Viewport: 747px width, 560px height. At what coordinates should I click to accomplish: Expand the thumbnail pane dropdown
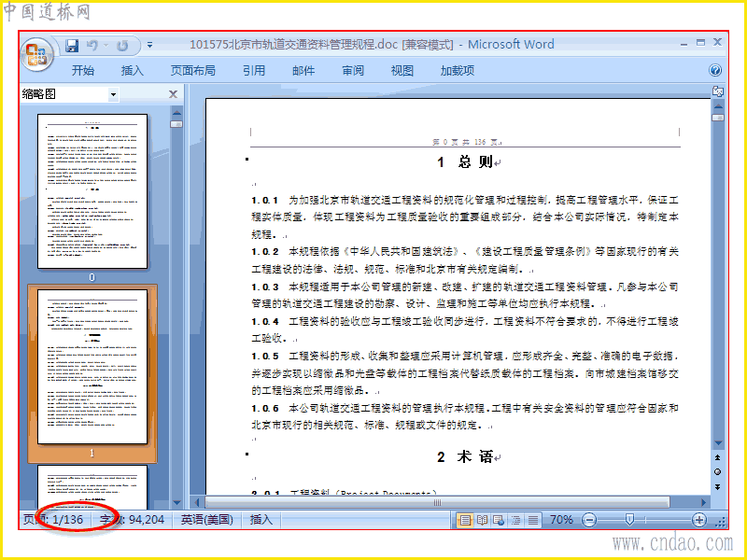click(113, 94)
